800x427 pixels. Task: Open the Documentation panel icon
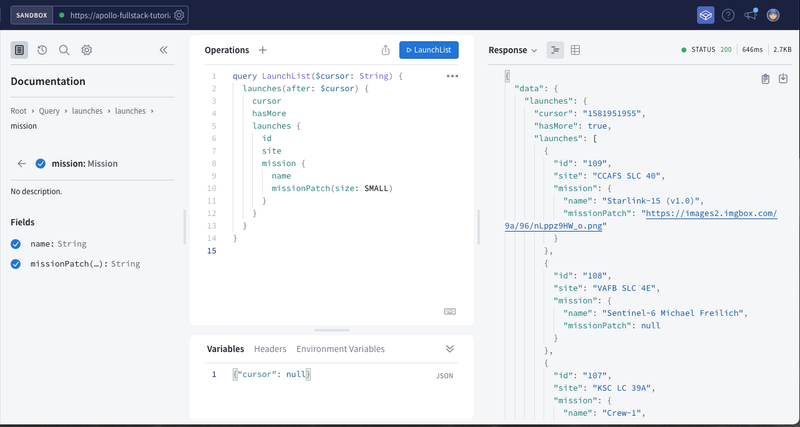19,50
